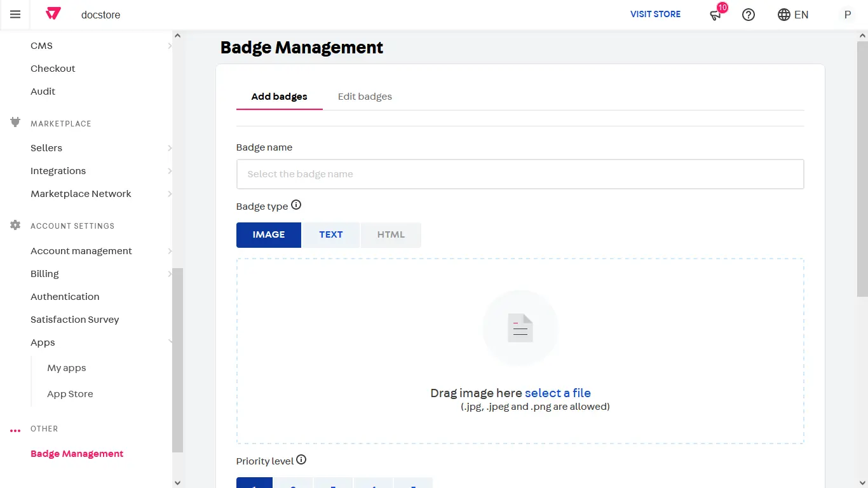Open Badge Management in sidebar
Screen dimensions: 868x488
click(77, 454)
